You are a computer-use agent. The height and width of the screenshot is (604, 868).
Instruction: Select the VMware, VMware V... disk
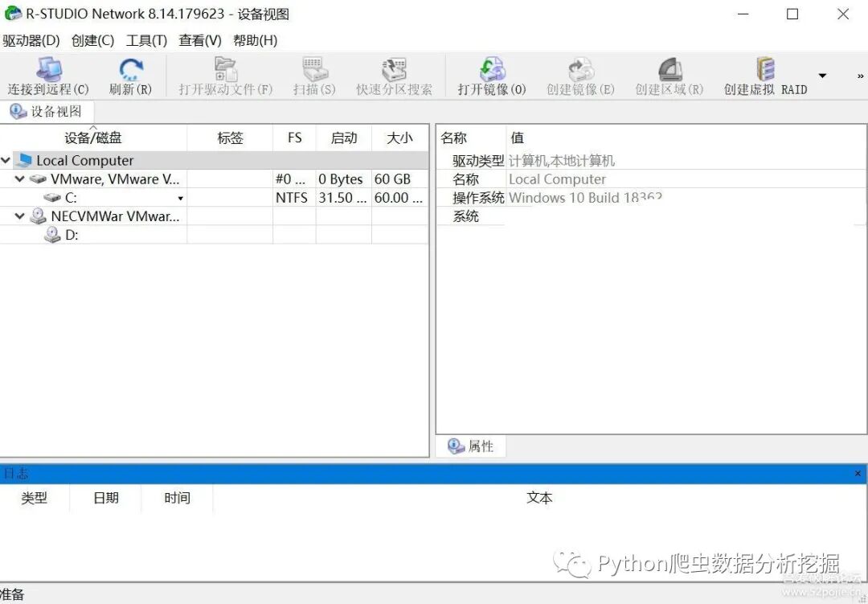click(115, 179)
